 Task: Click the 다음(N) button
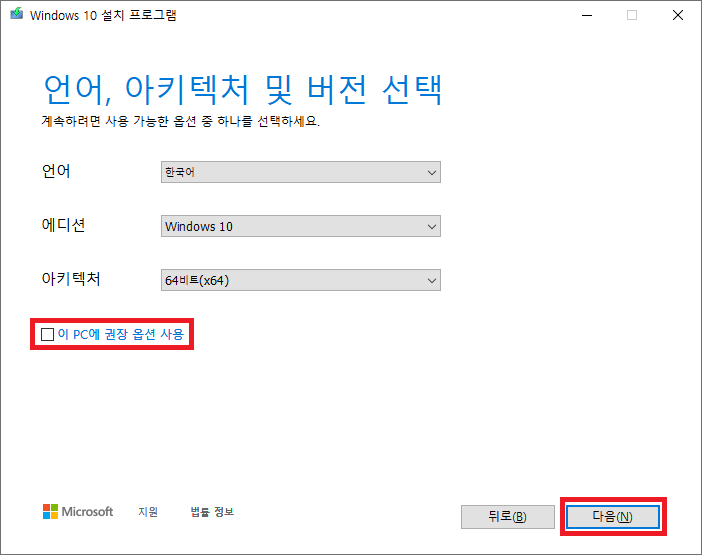point(612,517)
